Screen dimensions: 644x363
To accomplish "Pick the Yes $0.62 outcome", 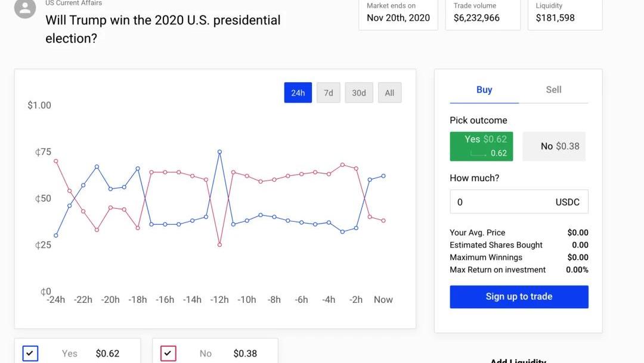I will click(x=481, y=146).
